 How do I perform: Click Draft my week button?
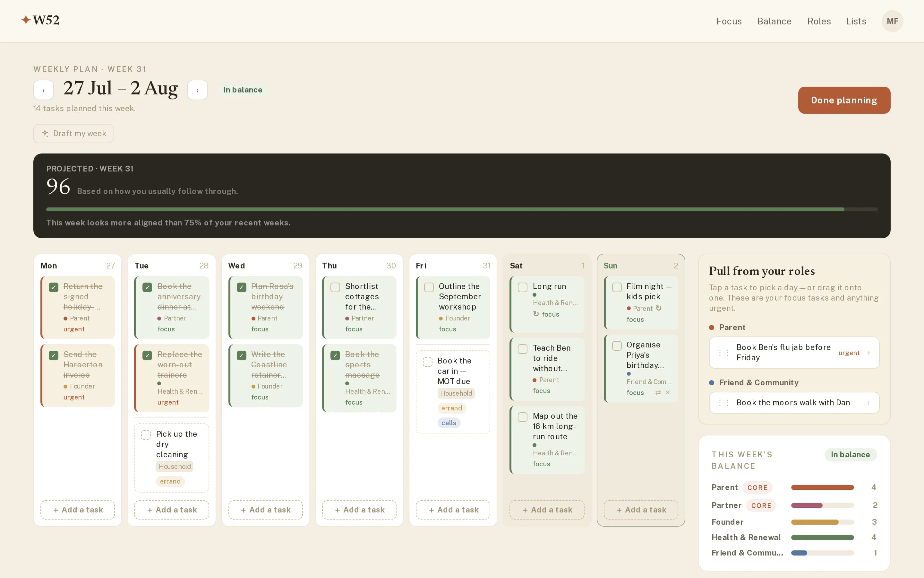73,133
